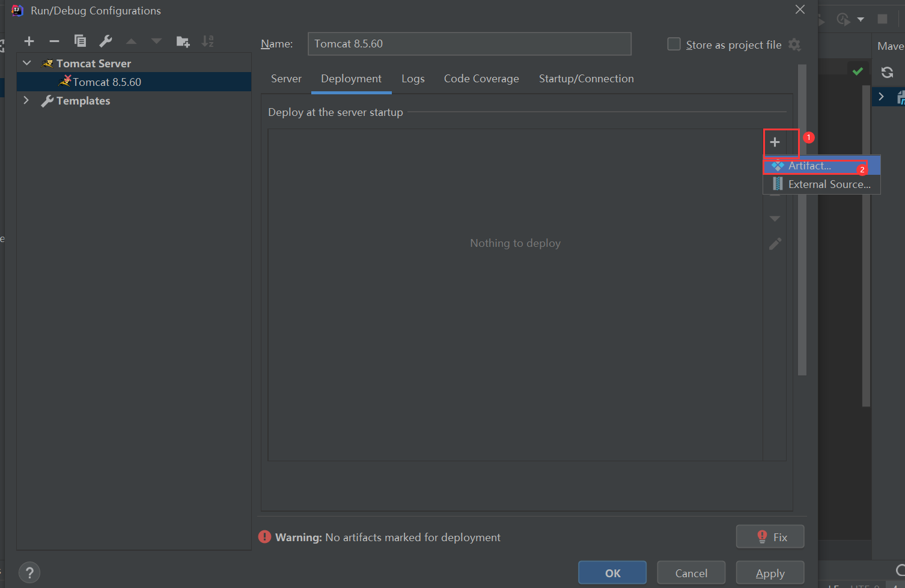Switch to the Startup/Connection tab
905x588 pixels.
587,79
